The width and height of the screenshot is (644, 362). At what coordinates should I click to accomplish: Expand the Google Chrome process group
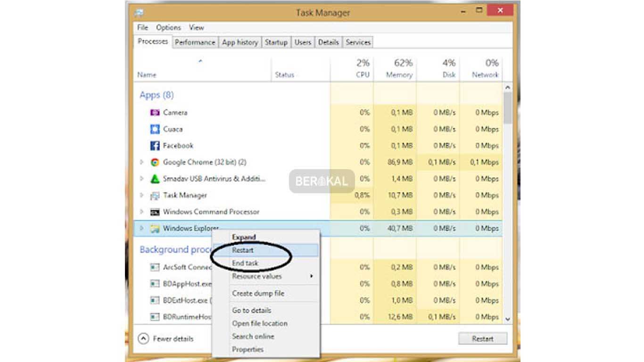coord(141,162)
